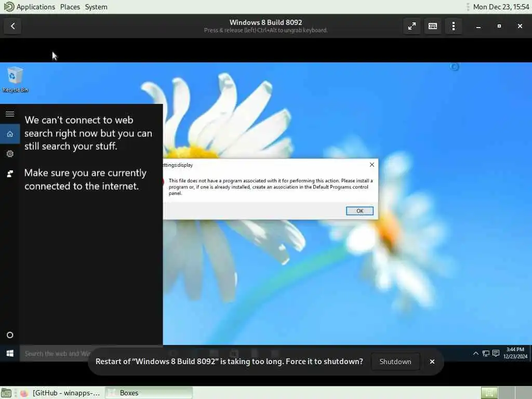Switch to the Boxes taskbar entry
The image size is (532, 399).
(x=149, y=393)
